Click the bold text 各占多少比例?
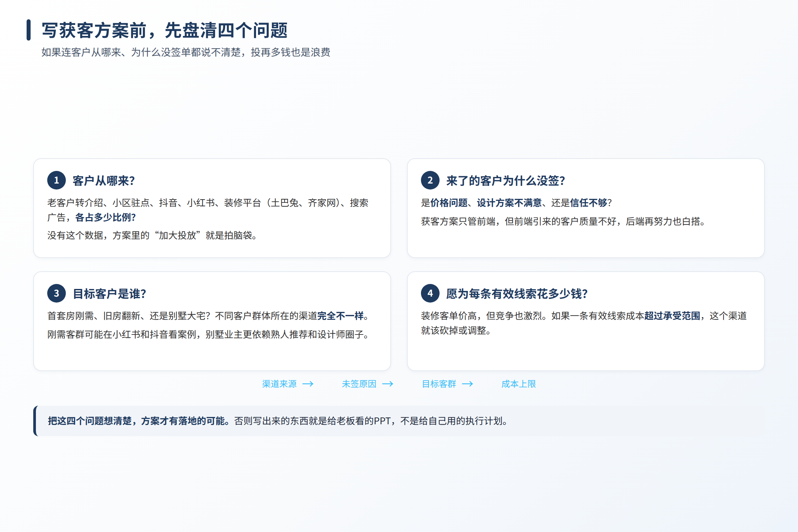 coord(105,217)
